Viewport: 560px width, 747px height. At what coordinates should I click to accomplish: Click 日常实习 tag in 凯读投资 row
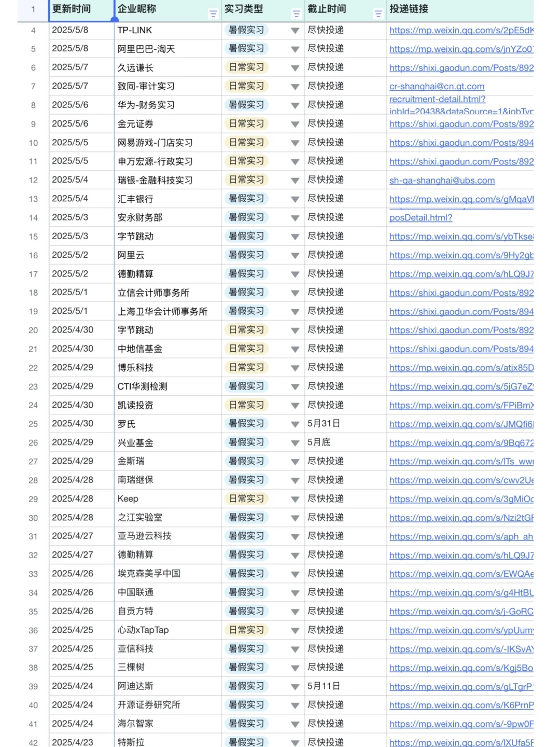(x=247, y=405)
